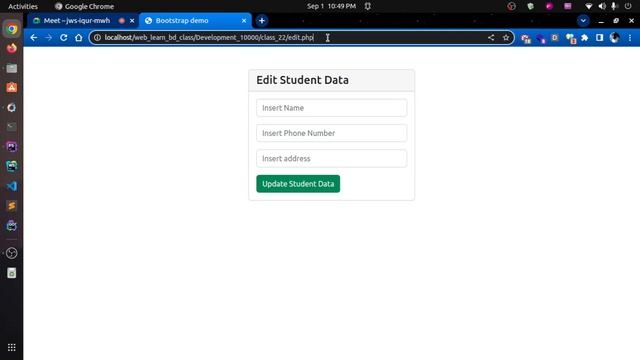This screenshot has width=640, height=360.
Task: Click the "D" extension icon in toolbar
Action: pyautogui.click(x=555, y=38)
